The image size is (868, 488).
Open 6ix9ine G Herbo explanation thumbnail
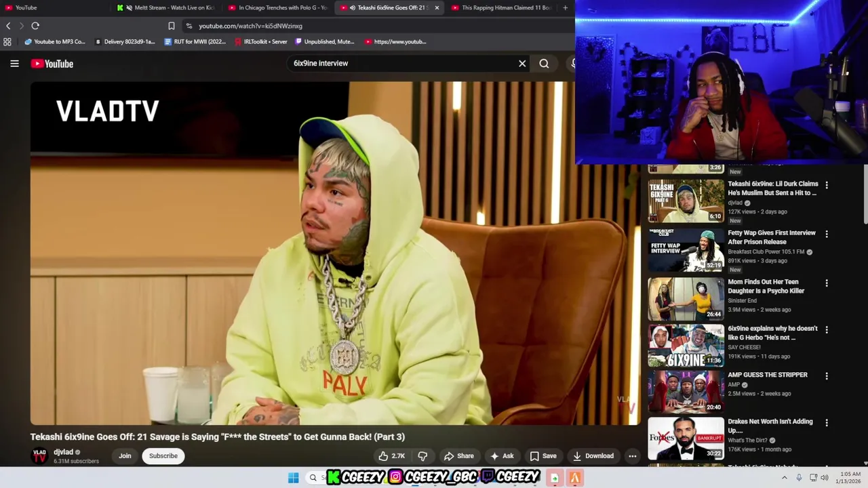tap(686, 346)
